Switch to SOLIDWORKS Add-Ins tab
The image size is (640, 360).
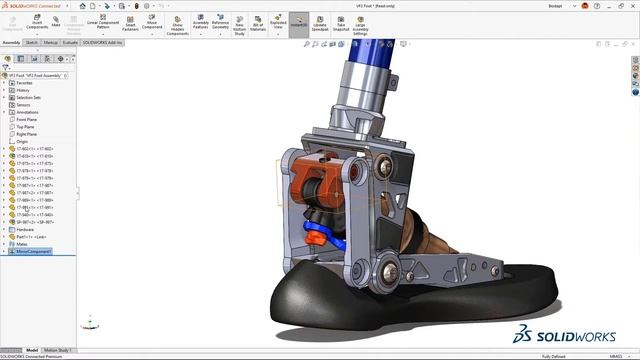[102, 42]
